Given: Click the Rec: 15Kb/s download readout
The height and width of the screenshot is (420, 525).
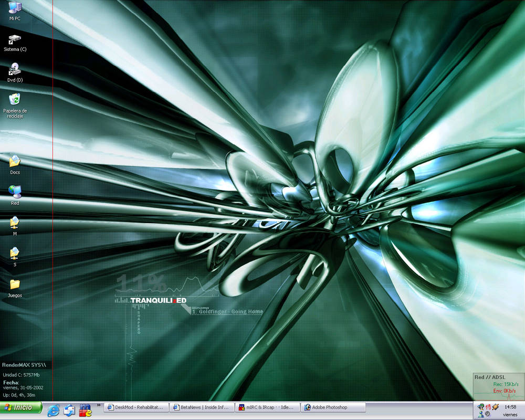Looking at the screenshot, I should [506, 384].
